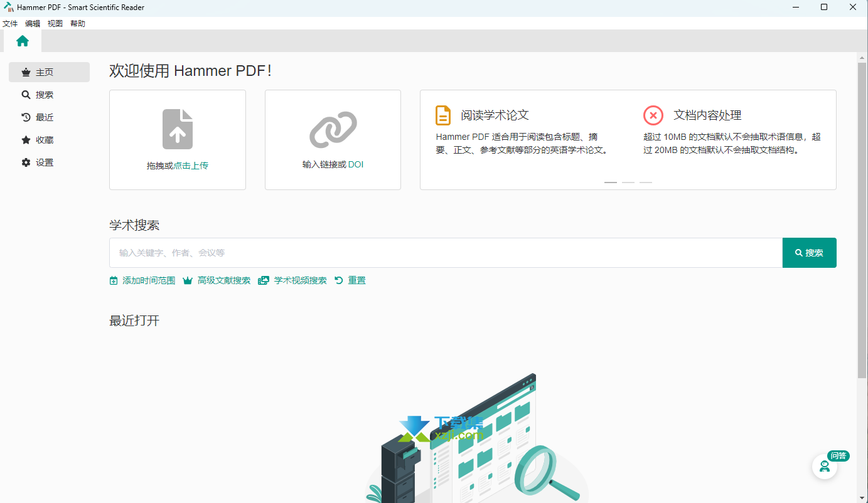This screenshot has width=868, height=503.
Task: Focus the 输入关键字 search field
Action: pyautogui.click(x=446, y=253)
